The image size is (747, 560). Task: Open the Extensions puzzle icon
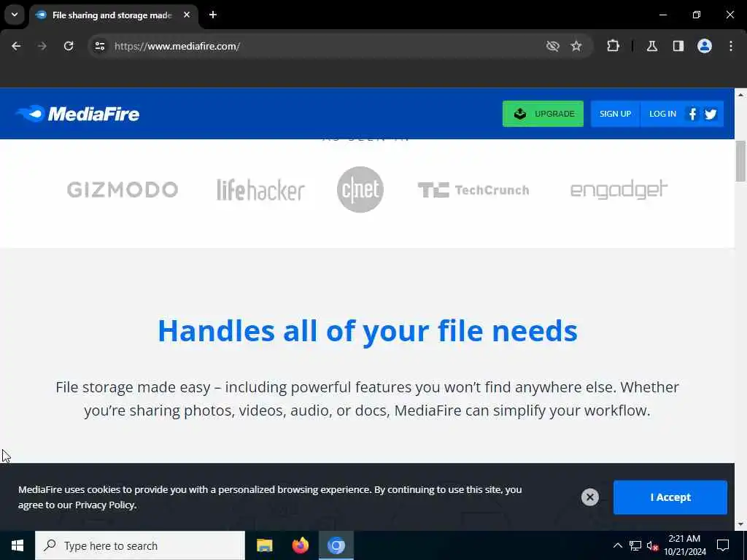tap(613, 46)
